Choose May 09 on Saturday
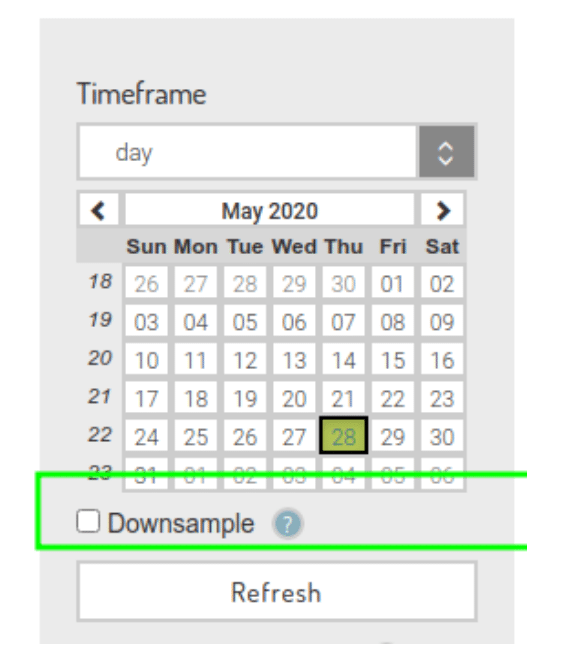The image size is (570, 662). click(x=442, y=321)
